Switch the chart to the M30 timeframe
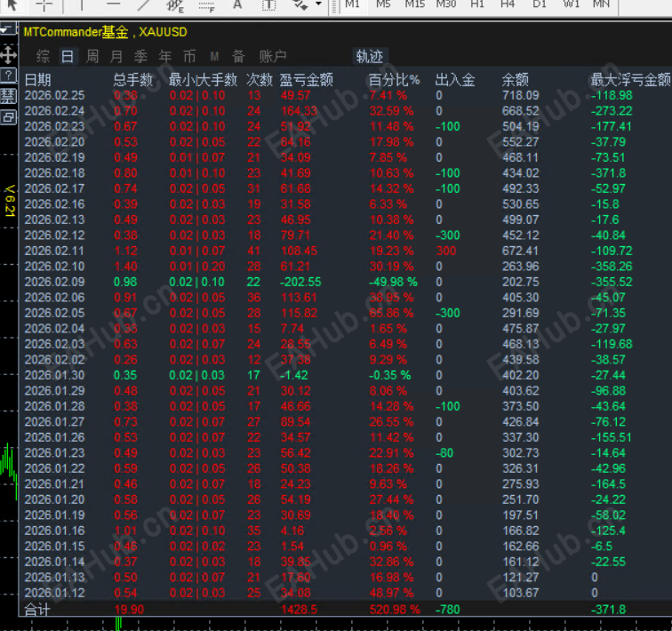This screenshot has width=672, height=631. tap(445, 4)
